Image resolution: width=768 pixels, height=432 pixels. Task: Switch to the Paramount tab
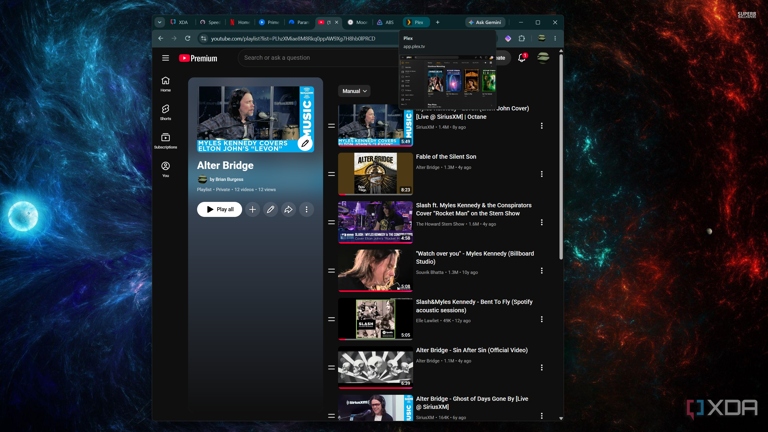(299, 22)
